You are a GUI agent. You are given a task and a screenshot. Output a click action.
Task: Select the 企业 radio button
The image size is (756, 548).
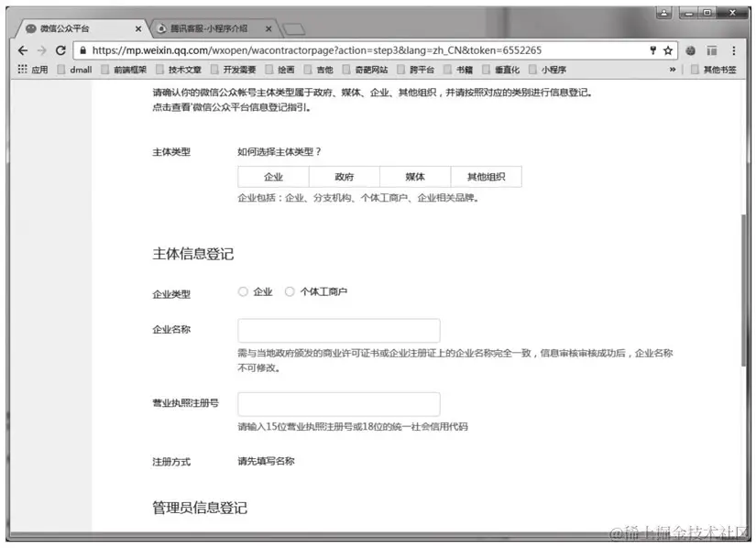[x=241, y=291]
